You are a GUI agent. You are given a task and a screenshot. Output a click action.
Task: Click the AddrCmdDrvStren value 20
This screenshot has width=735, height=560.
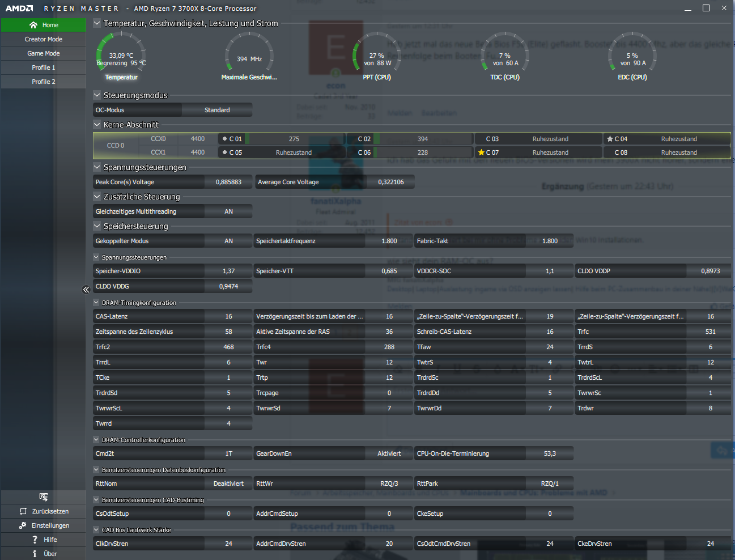pyautogui.click(x=389, y=544)
